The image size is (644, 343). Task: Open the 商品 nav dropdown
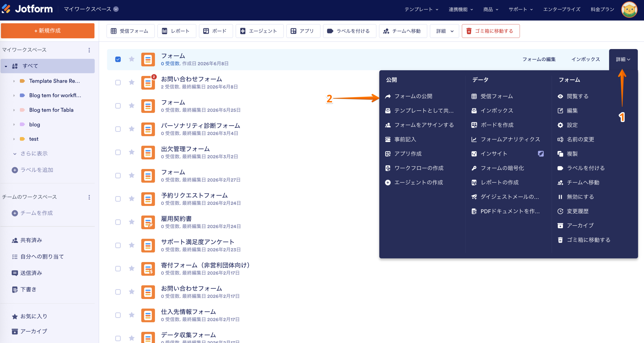coord(491,9)
